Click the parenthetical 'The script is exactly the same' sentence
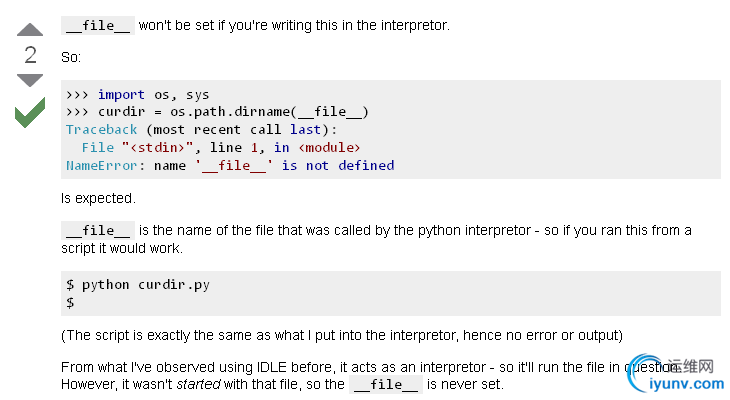The width and height of the screenshot is (730, 400). 341,334
